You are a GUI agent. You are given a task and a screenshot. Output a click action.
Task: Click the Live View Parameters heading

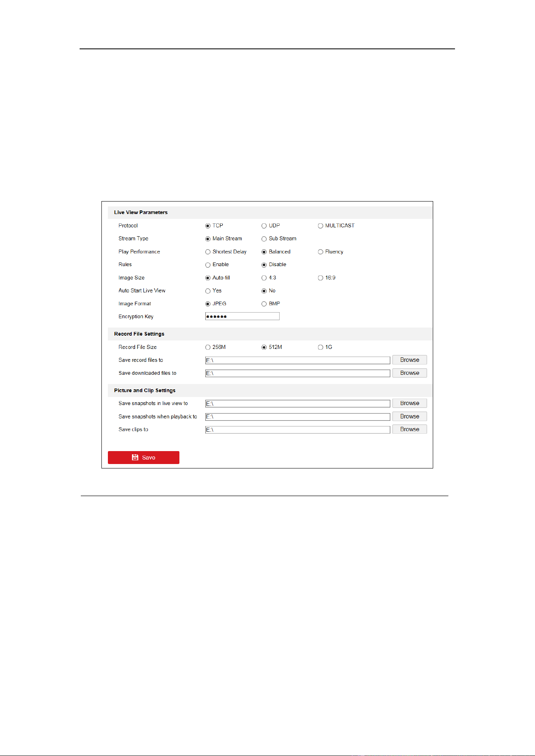click(141, 212)
